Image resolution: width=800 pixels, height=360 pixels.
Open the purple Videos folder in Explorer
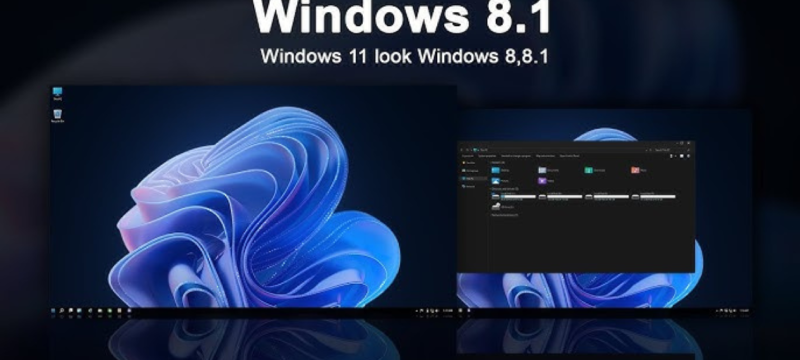pos(546,181)
